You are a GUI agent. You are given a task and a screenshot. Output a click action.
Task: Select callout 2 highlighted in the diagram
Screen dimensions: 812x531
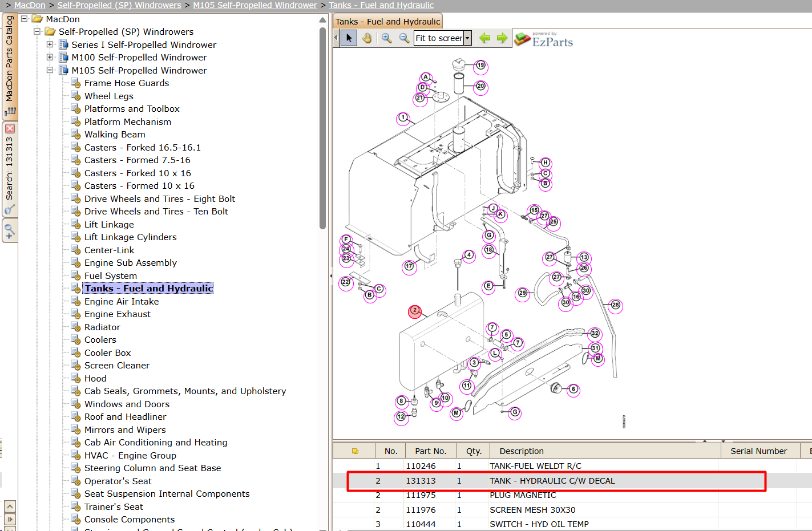[x=415, y=311]
